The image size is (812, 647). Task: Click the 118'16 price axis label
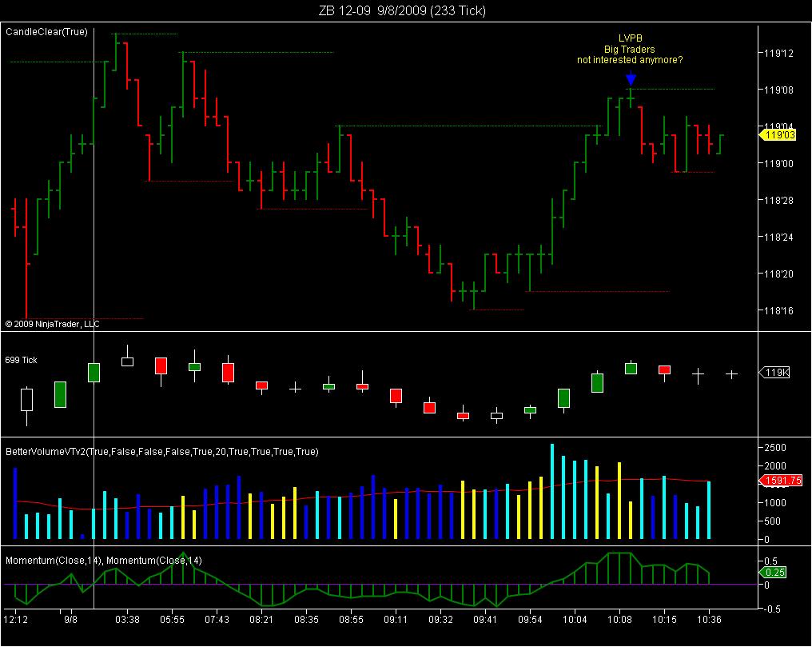click(778, 311)
